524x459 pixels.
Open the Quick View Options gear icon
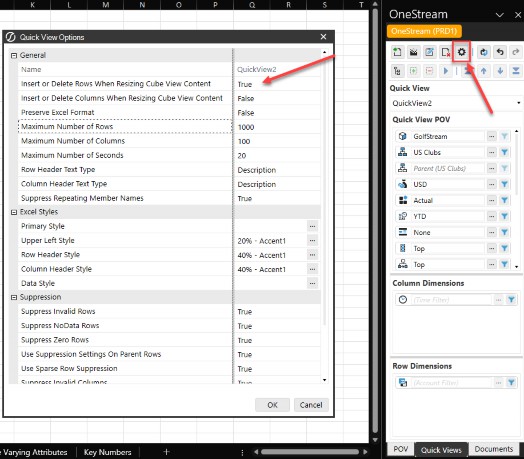(x=462, y=52)
